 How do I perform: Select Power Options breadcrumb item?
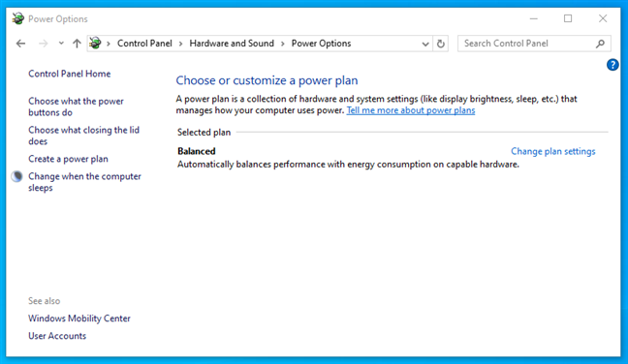(321, 44)
